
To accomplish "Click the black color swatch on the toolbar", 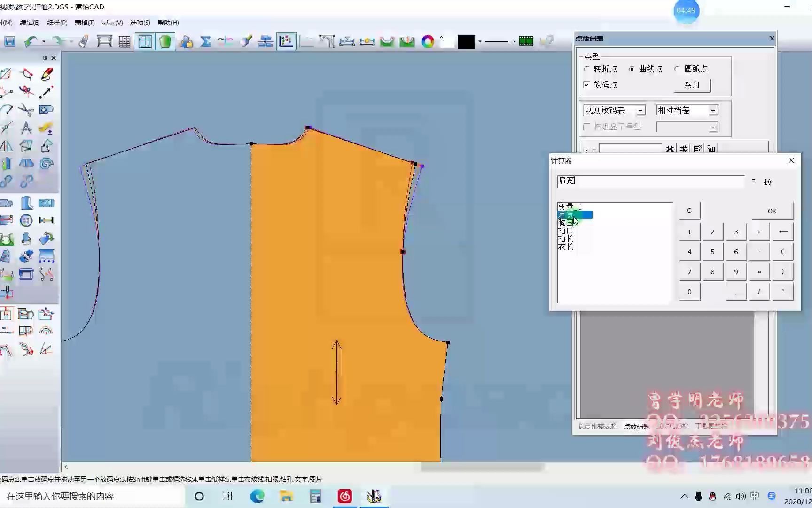I will click(466, 41).
